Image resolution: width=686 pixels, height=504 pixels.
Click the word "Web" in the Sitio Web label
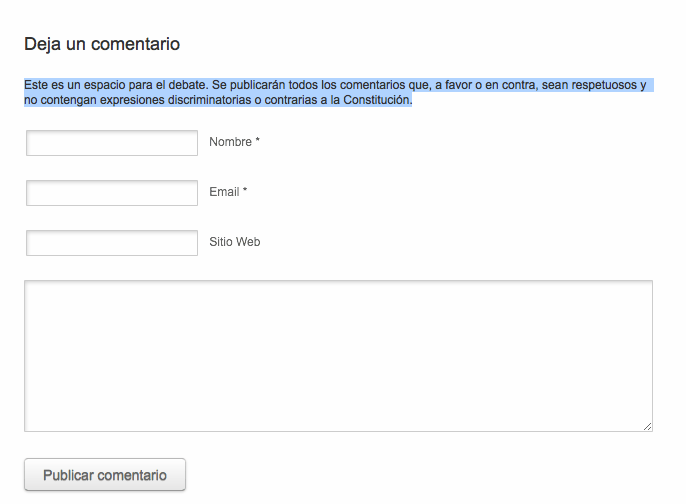click(248, 242)
